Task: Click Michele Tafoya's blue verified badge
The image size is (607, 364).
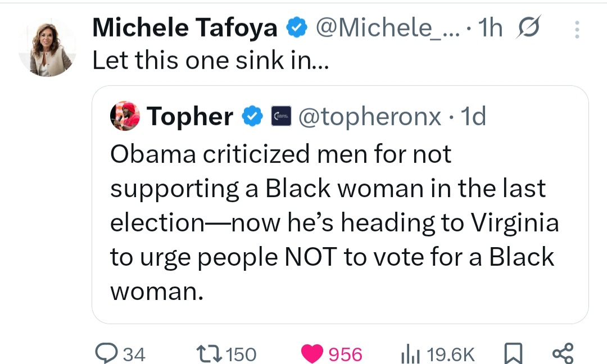Action: 296,29
